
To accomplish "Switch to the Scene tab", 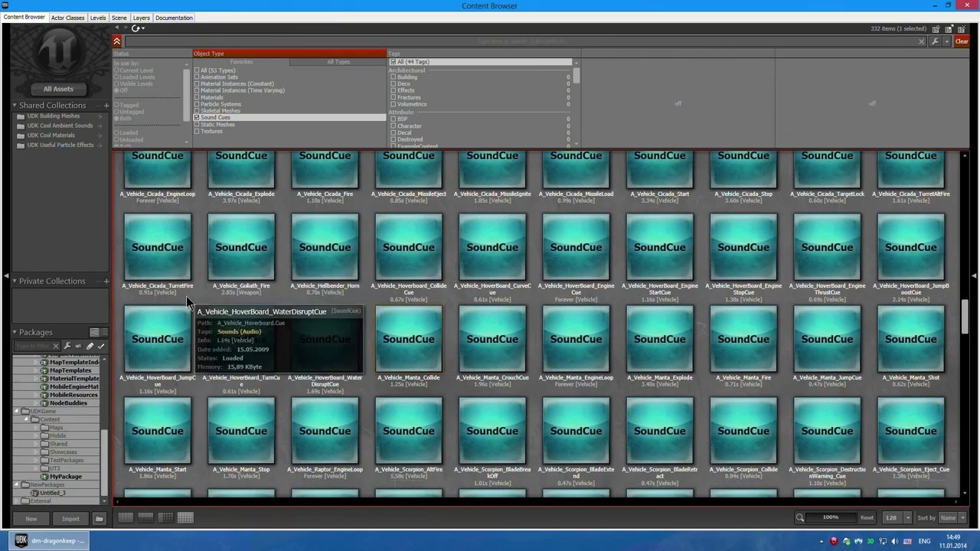I will click(119, 18).
